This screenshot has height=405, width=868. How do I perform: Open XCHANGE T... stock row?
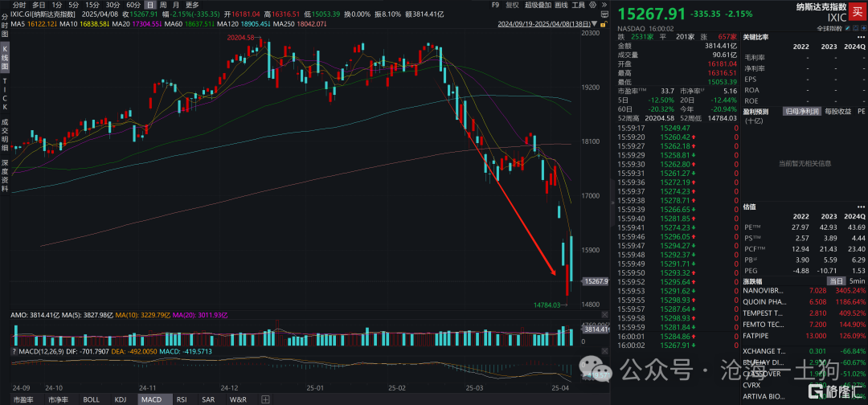[x=805, y=351]
